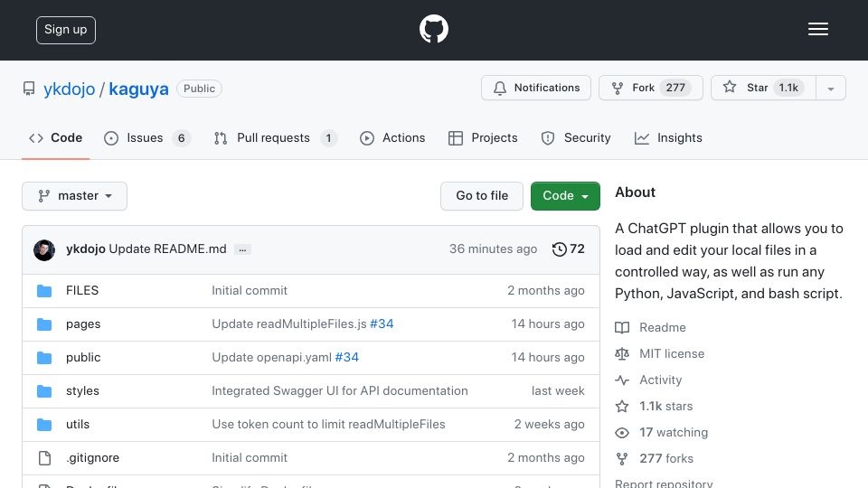
Task: View the 72 commits history
Action: [x=568, y=249]
